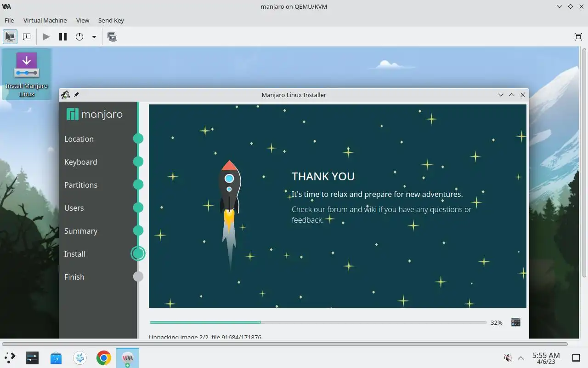Toggle pin on installer window
588x368 pixels.
point(76,95)
